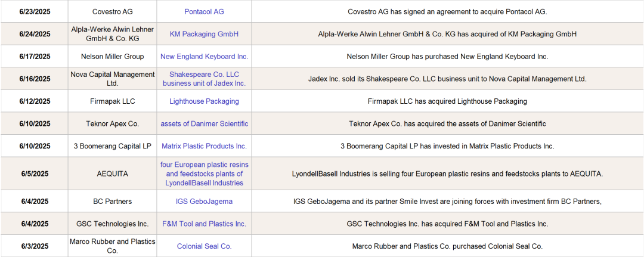Viewport: 644px width, 257px height.
Task: Click four European plastic resins plants link
Action: point(204,174)
